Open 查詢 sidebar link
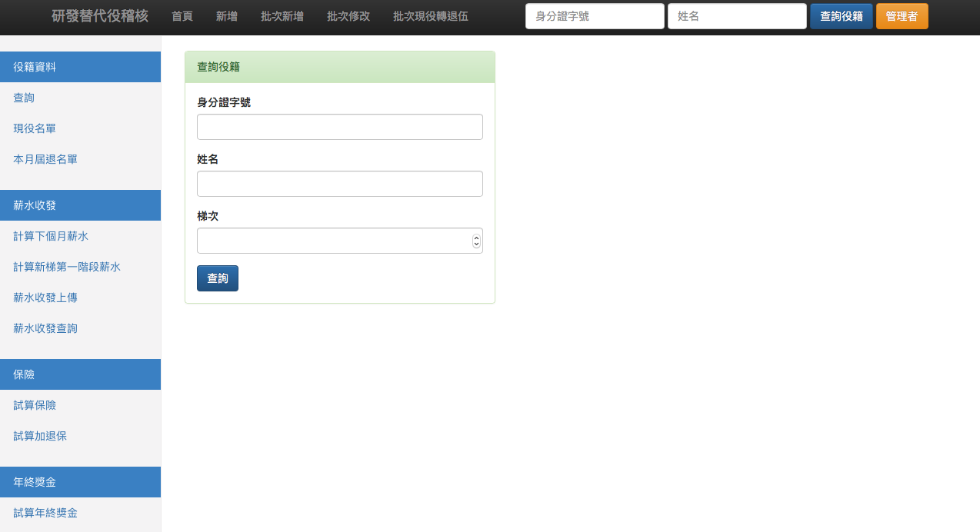 point(24,98)
